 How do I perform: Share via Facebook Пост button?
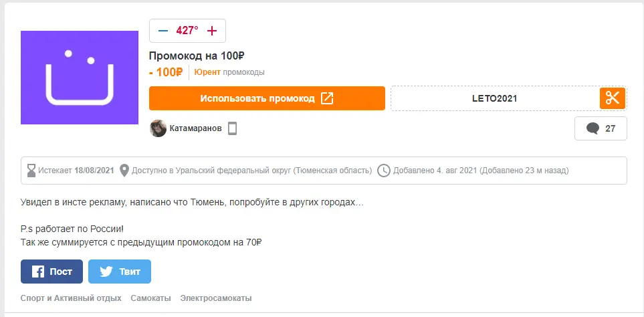(x=51, y=272)
